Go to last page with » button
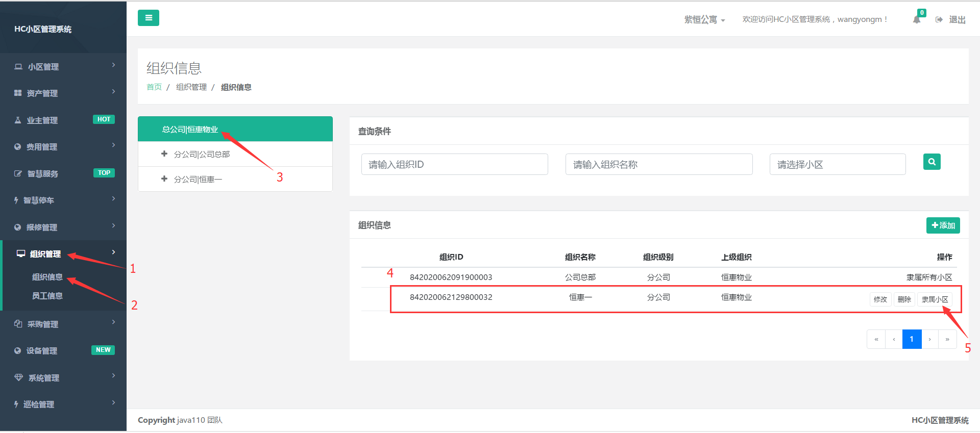The image size is (980, 433). pyautogui.click(x=947, y=339)
